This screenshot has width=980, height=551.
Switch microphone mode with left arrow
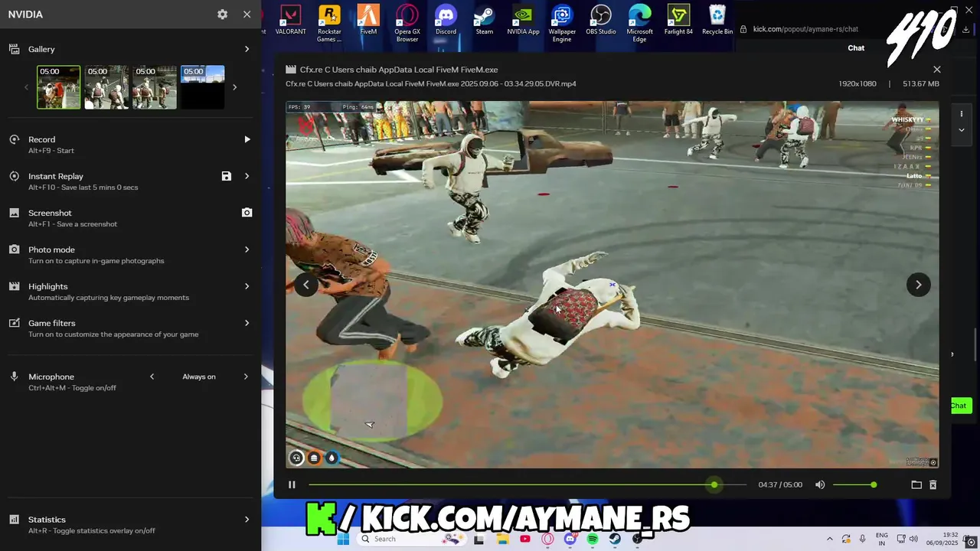click(x=152, y=377)
